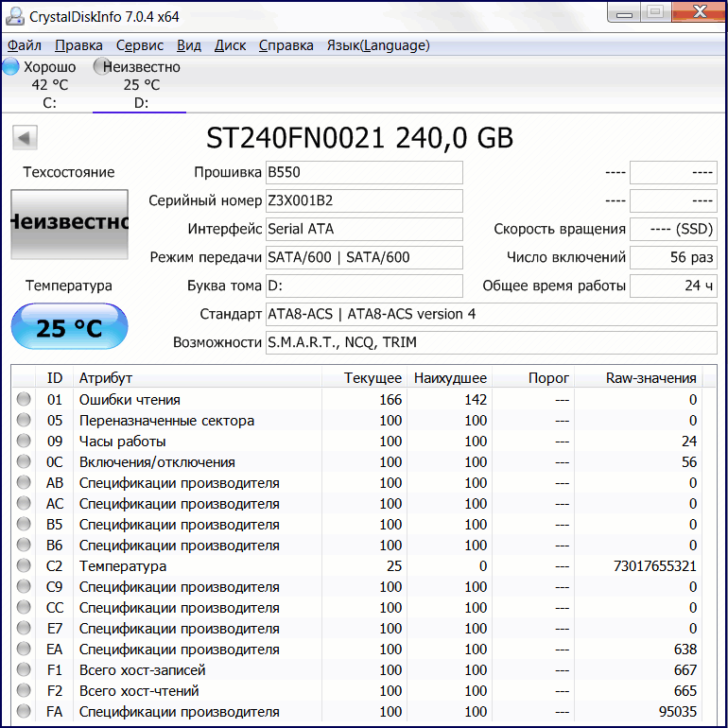
Task: Click status icon for attribute AB
Action: 24,482
